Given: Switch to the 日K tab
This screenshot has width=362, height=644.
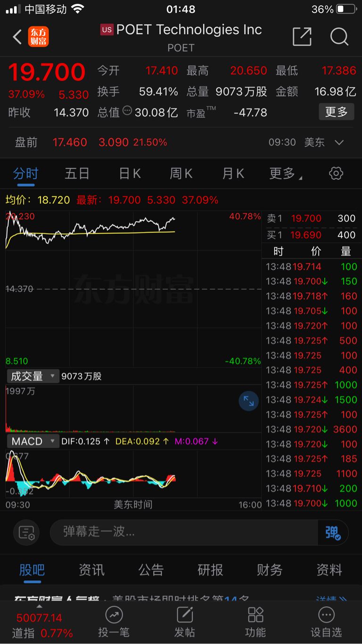Looking at the screenshot, I should pyautogui.click(x=130, y=173).
